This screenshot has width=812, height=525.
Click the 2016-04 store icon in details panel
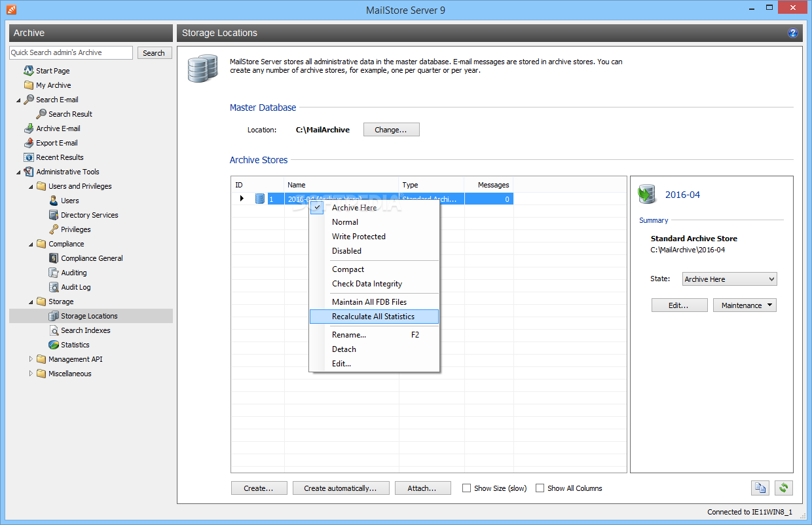click(648, 194)
